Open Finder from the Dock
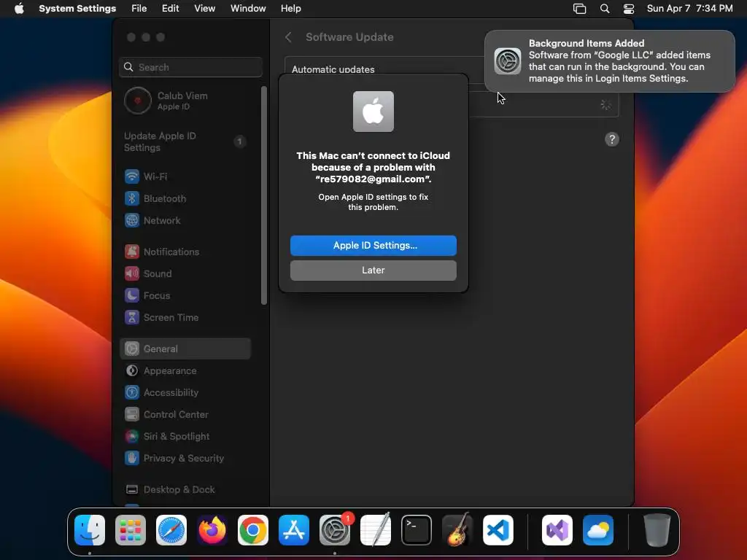Viewport: 747px width, 560px height. [x=90, y=530]
